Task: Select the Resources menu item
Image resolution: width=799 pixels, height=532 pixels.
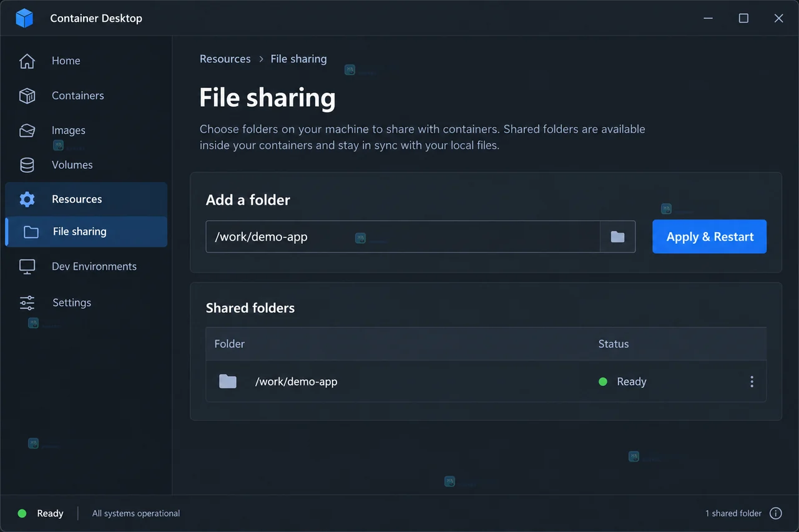Action: (86, 200)
